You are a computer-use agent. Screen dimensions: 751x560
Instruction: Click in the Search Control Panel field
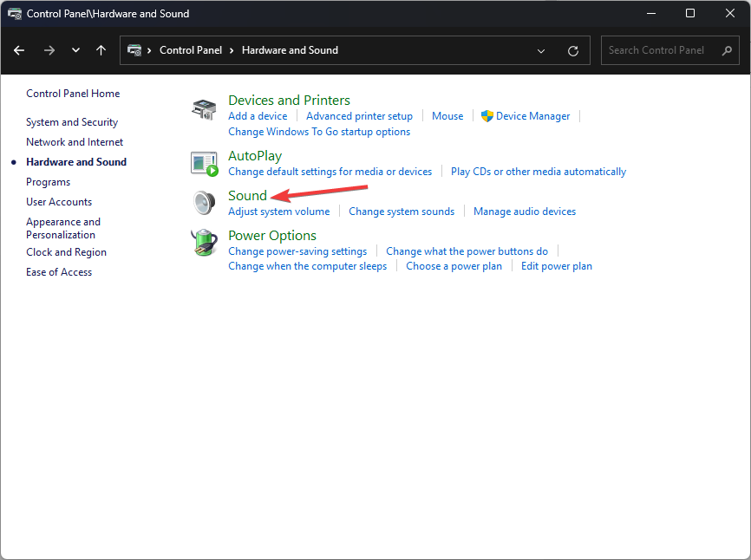(x=659, y=50)
